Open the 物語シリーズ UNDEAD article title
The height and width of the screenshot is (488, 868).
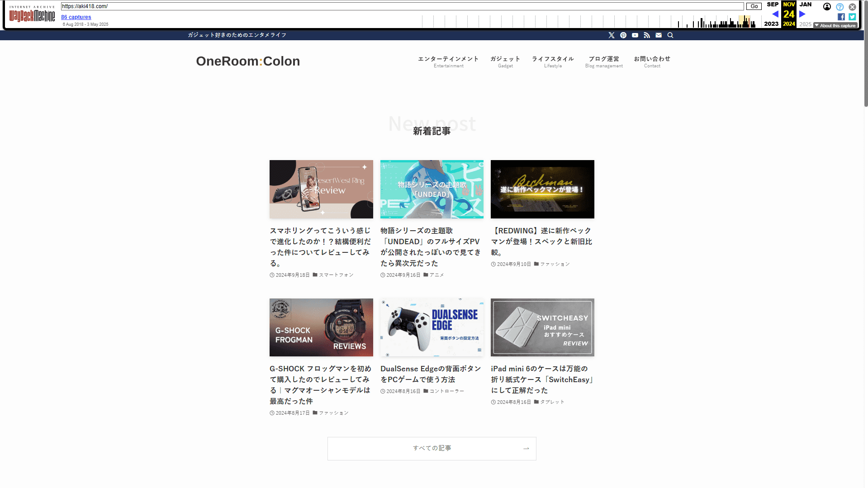coord(431,247)
